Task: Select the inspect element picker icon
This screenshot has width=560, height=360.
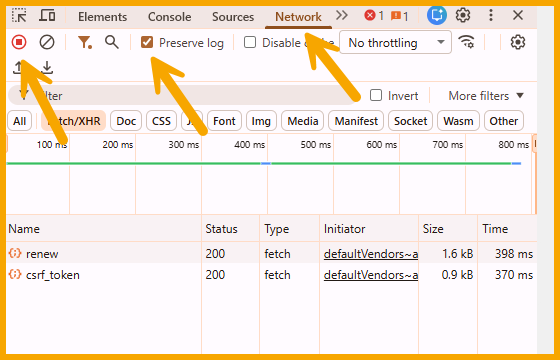Action: (x=19, y=16)
